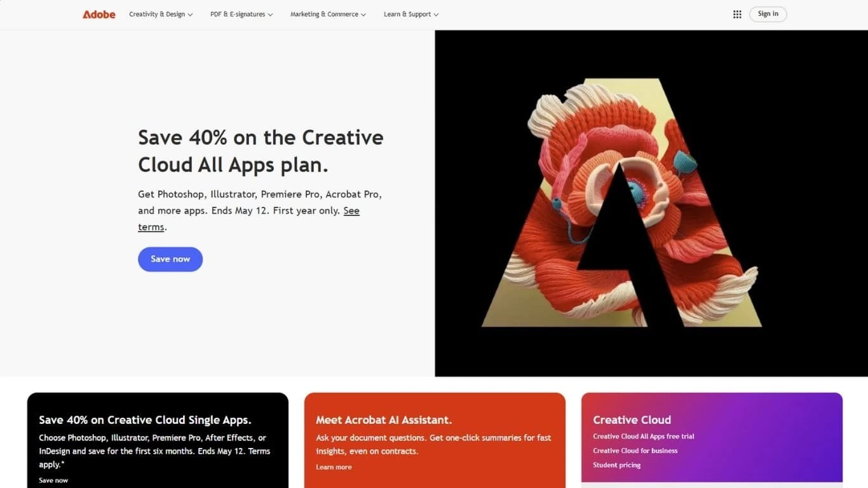Expand the Creativity & Design menu
868x488 pixels.
pos(161,14)
